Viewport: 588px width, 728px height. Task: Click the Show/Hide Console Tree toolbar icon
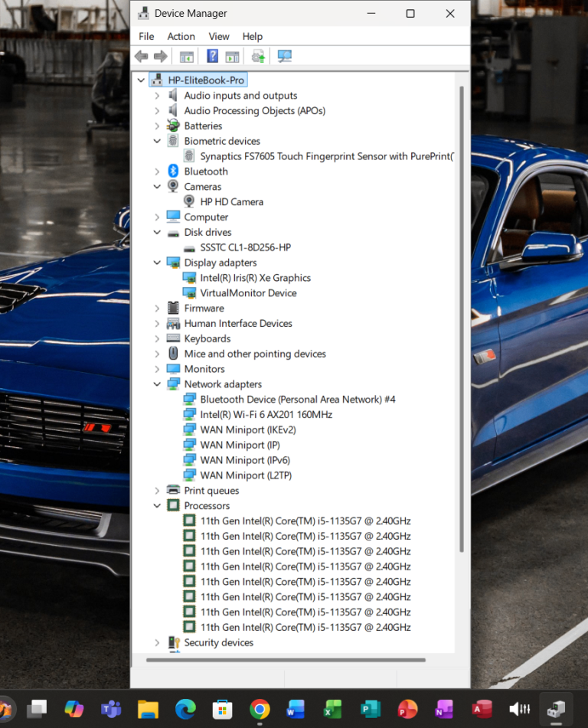click(186, 56)
